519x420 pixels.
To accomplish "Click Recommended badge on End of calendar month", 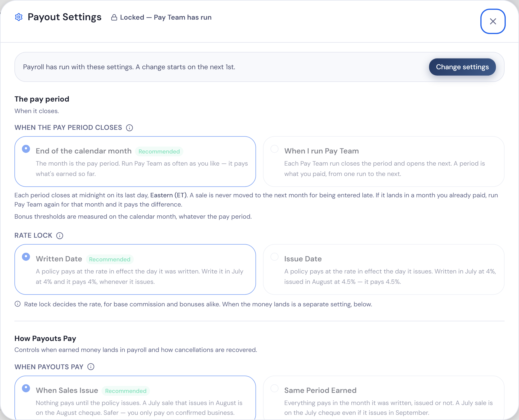I will [x=159, y=152].
